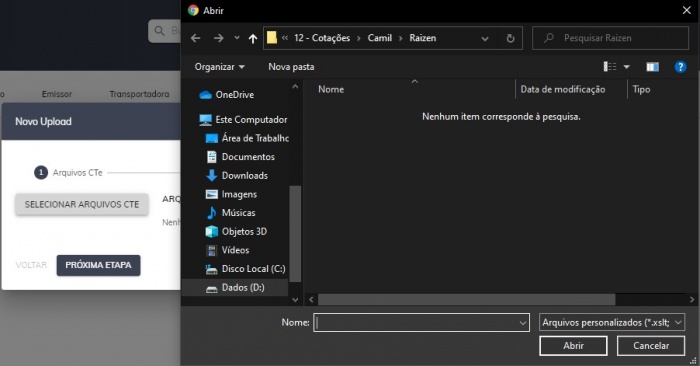Click the search magnifier in background page
The image size is (700, 366).
159,31
